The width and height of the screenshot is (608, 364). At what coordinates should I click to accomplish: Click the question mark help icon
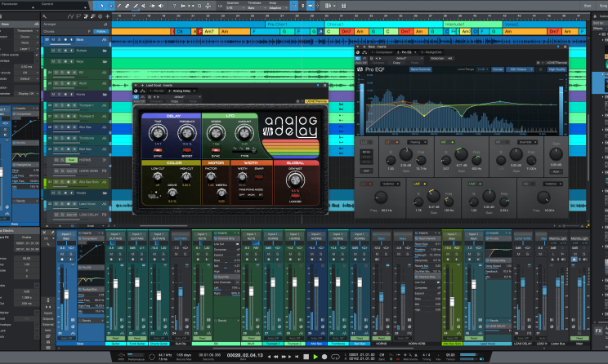click(x=174, y=6)
